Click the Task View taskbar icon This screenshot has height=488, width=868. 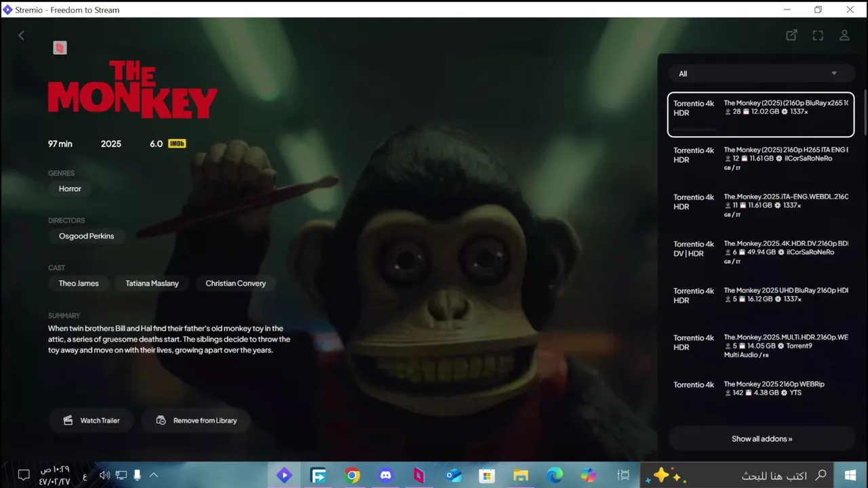click(624, 475)
